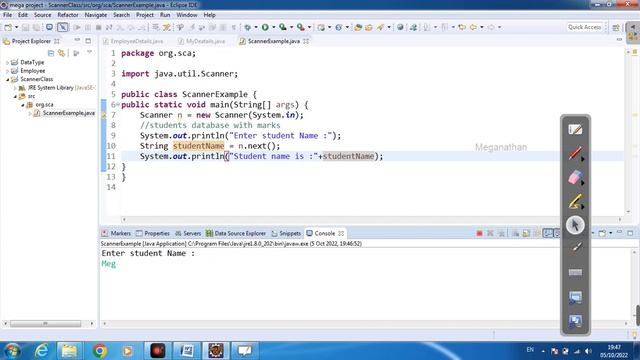
Task: Click the Run Last Tool icon in toolbar
Action: [300, 27]
